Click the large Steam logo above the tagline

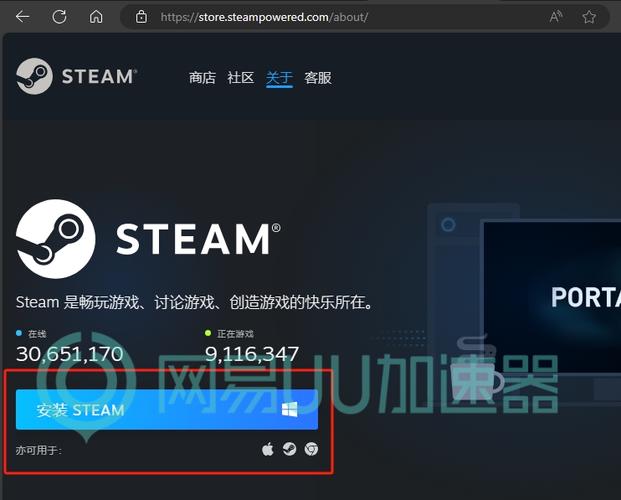[x=148, y=239]
